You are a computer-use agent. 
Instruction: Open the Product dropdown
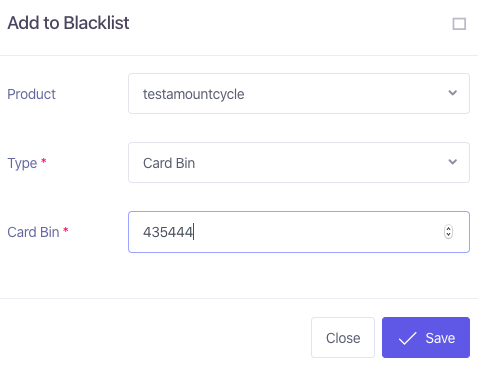pyautogui.click(x=299, y=94)
